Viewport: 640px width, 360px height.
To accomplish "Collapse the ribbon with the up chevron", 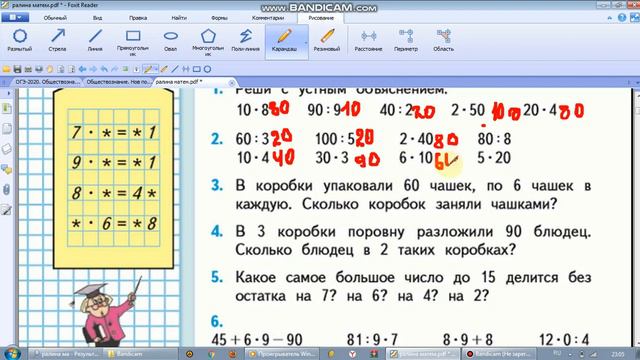I will point(609,18).
